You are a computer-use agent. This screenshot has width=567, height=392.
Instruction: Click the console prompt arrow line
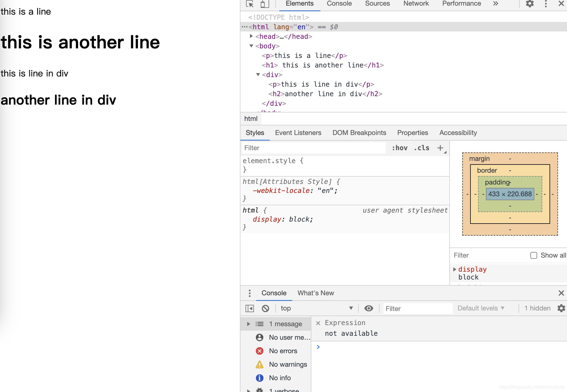click(x=439, y=347)
